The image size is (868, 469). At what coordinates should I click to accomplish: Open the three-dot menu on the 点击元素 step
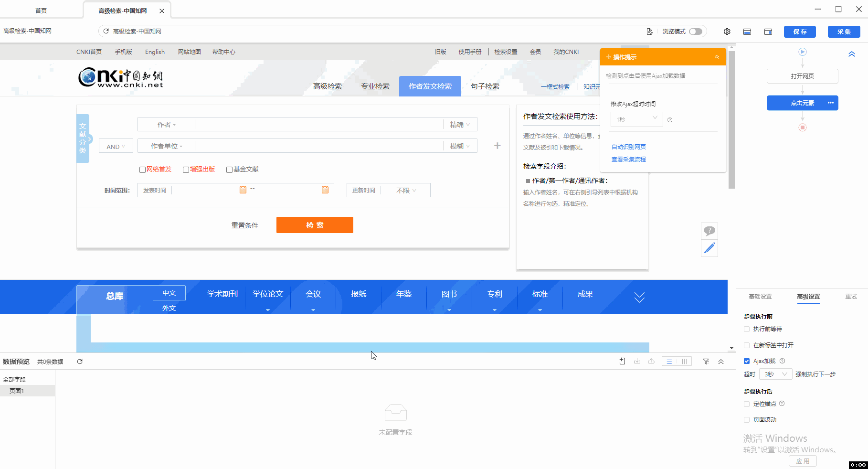(x=831, y=103)
